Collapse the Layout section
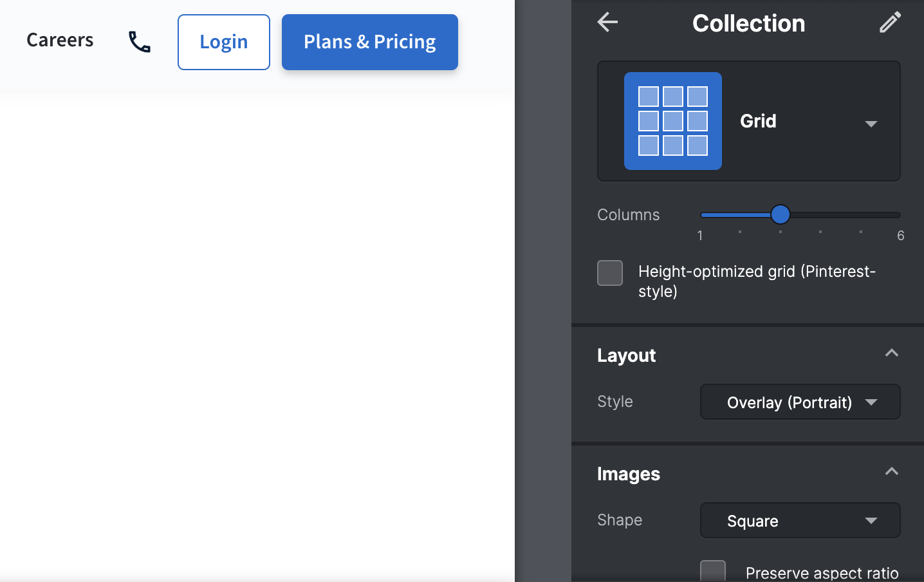924x582 pixels. coord(892,353)
